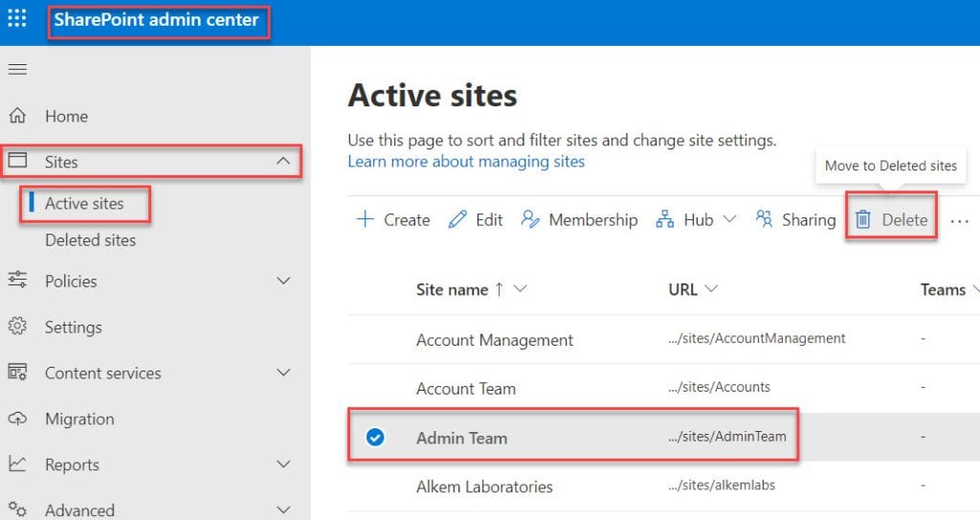
Task: Open Learn more about managing sites
Action: coord(466,162)
